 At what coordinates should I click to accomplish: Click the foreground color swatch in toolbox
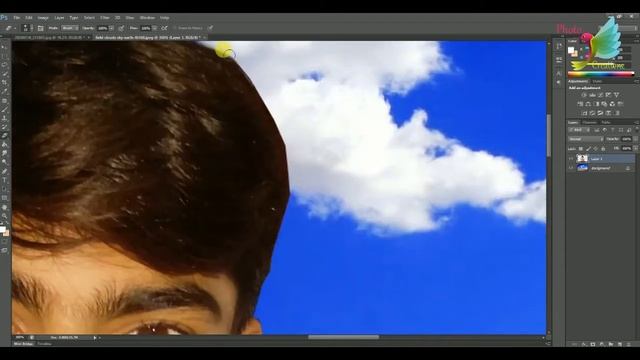coord(3,230)
